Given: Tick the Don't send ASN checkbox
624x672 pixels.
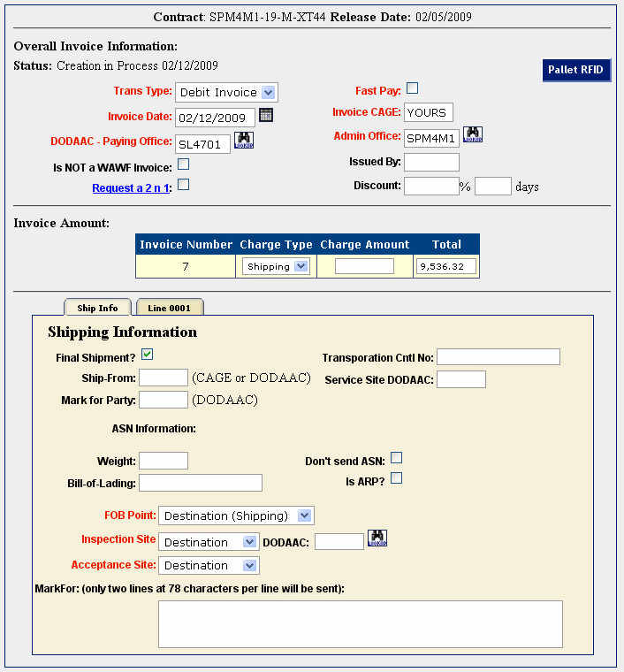Looking at the screenshot, I should click(397, 457).
